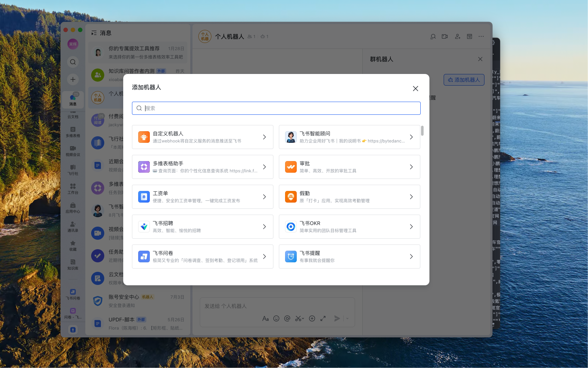Open 通讯录 contacts in sidebar

pos(73,227)
